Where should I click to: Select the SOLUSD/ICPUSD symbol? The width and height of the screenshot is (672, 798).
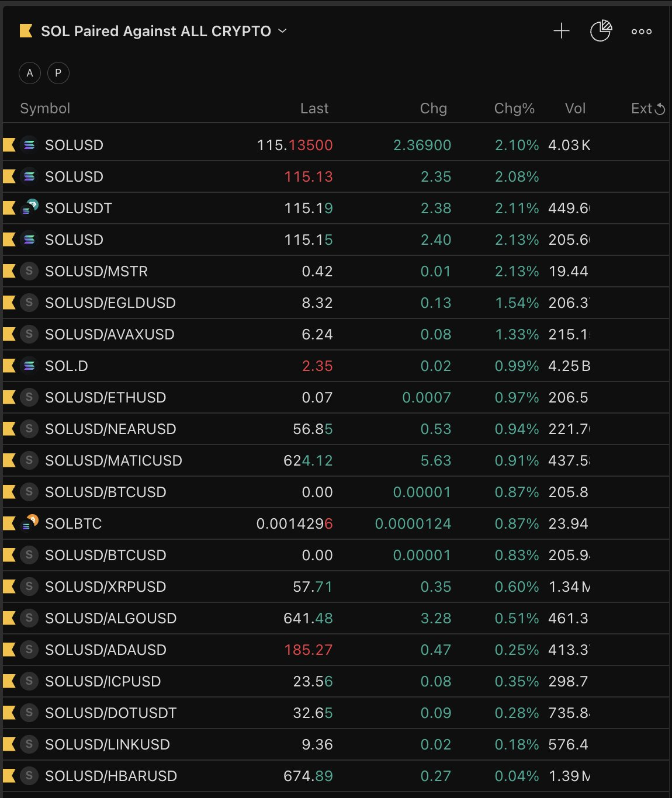tap(103, 681)
